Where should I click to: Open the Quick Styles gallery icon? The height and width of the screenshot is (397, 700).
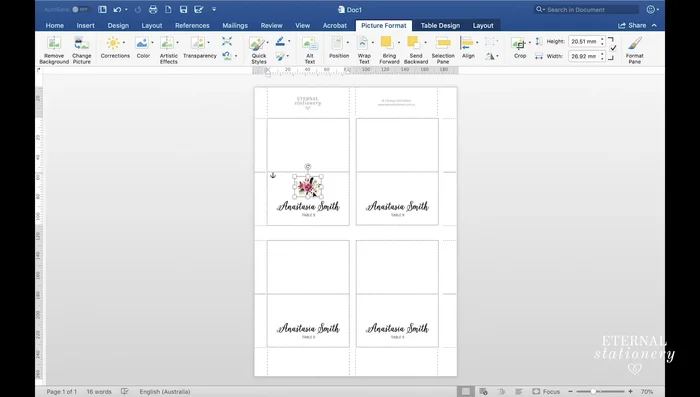pos(257,44)
